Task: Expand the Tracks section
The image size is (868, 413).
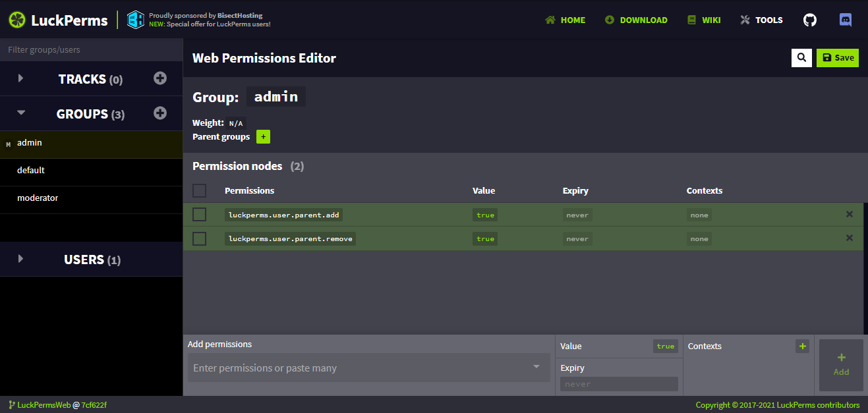Action: coord(21,78)
